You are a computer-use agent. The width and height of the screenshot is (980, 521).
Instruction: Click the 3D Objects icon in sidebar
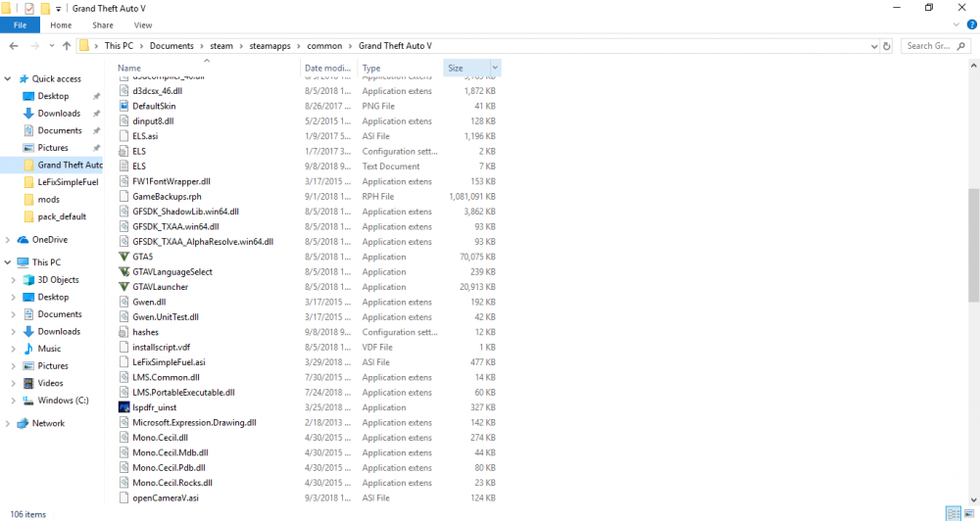[28, 280]
